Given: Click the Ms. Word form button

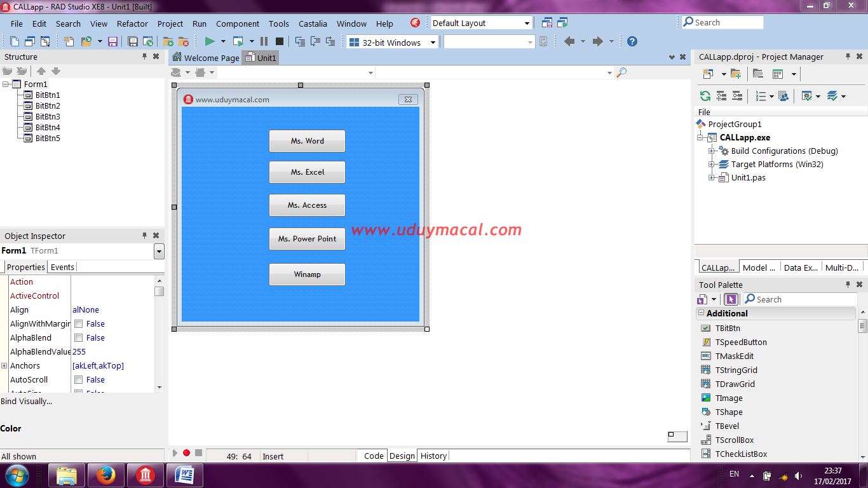Looking at the screenshot, I should tap(307, 141).
